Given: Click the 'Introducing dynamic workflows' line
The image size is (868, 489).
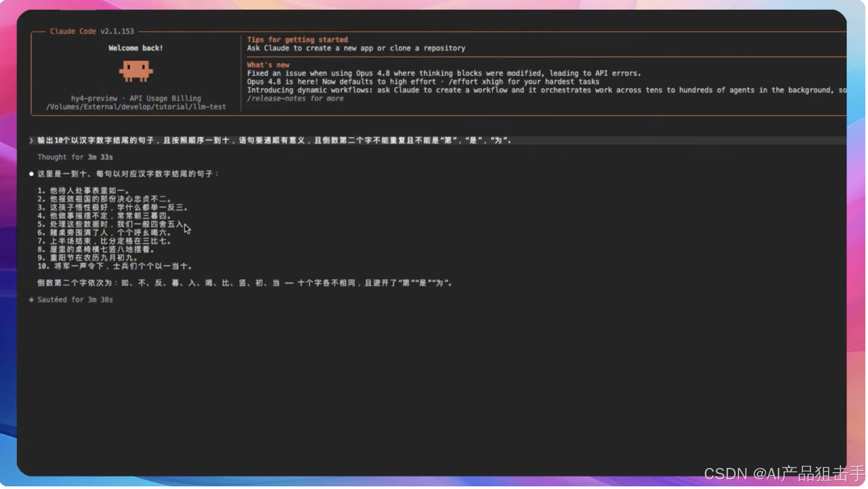Looking at the screenshot, I should point(547,90).
